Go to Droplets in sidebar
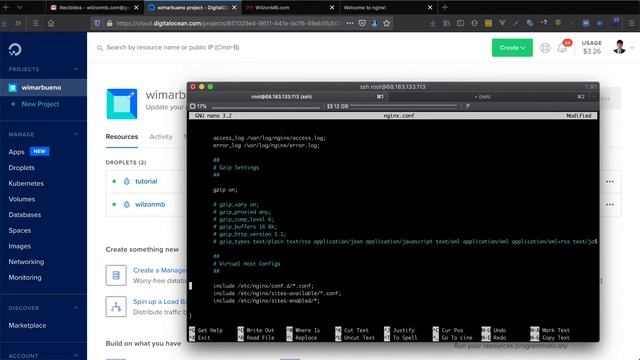The height and width of the screenshot is (360, 640). [x=22, y=168]
